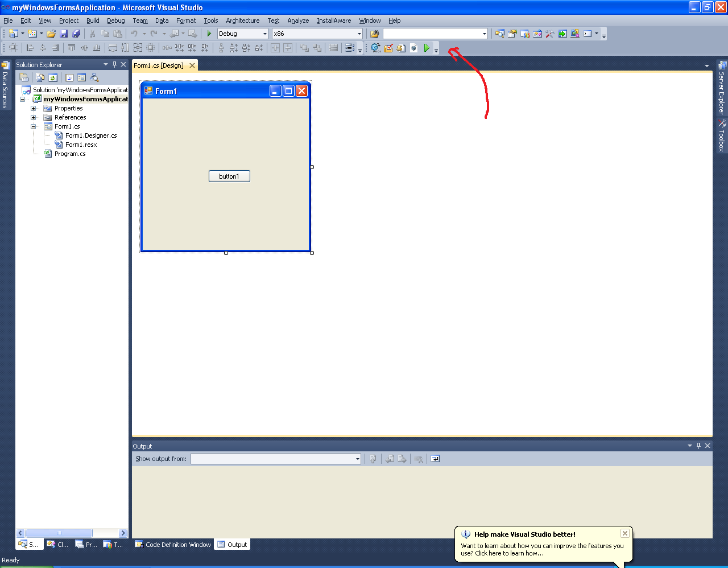Open the Toolbox side tab
Screen dimensions: 728x568
click(722, 135)
